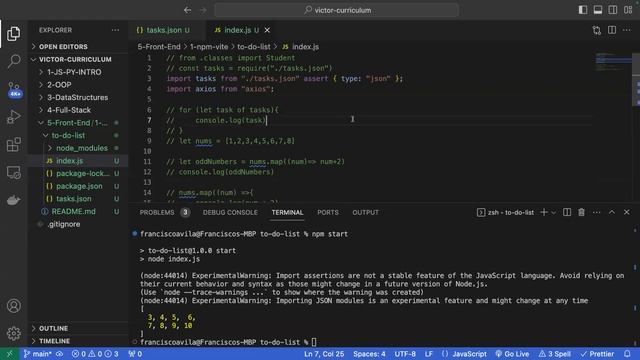
Task: Open the Manage gear icon
Action: [x=13, y=333]
